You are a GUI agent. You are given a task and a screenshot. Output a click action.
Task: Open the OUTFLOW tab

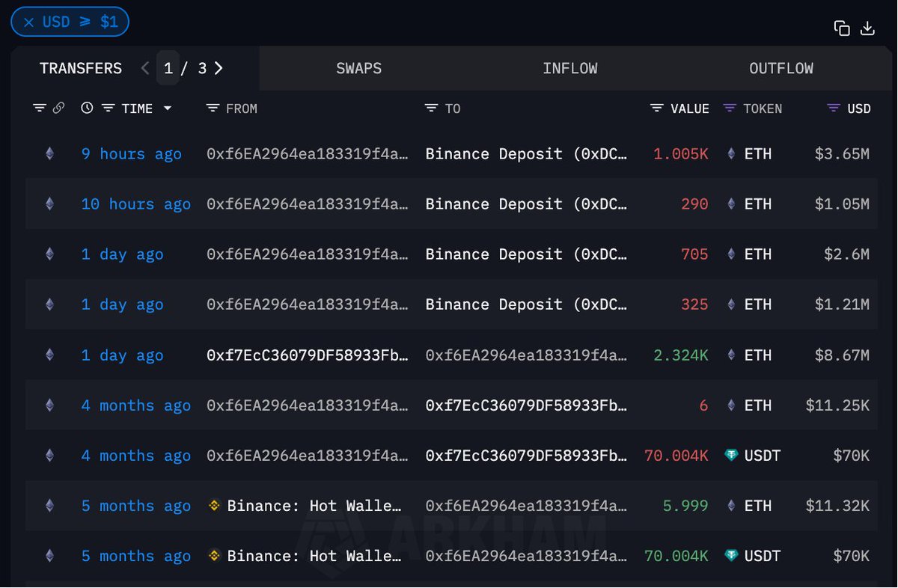point(781,68)
